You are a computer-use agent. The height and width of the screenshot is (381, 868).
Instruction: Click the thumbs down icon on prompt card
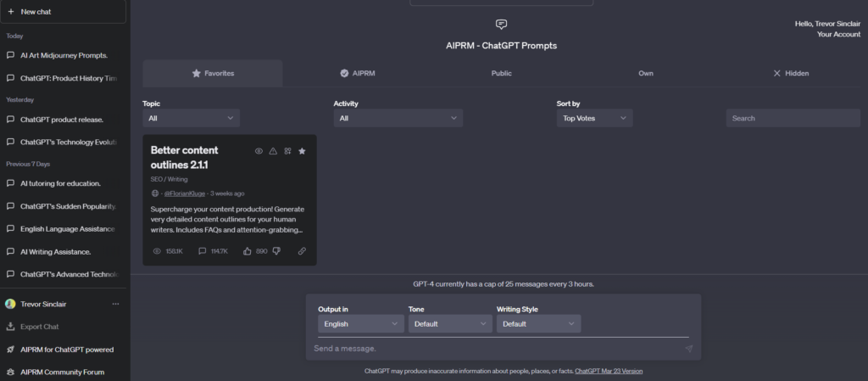tap(276, 251)
